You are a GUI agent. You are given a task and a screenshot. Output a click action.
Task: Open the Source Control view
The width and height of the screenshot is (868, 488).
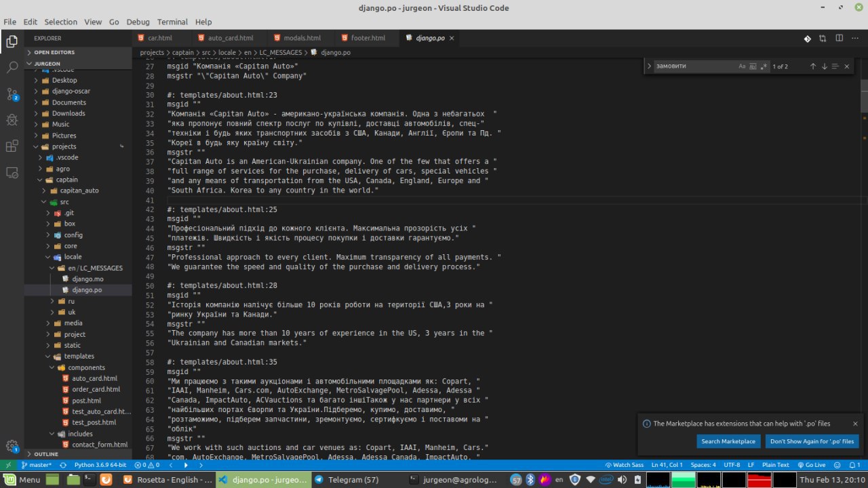(x=12, y=94)
